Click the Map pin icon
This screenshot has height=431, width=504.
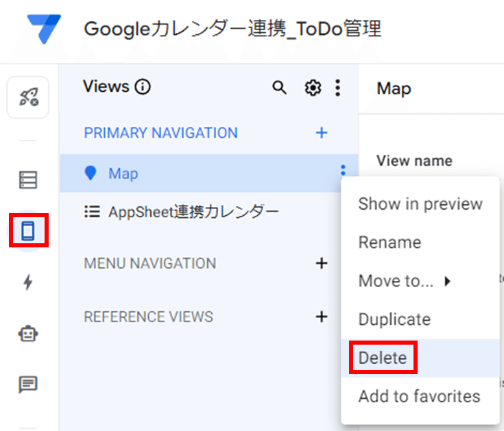91,173
